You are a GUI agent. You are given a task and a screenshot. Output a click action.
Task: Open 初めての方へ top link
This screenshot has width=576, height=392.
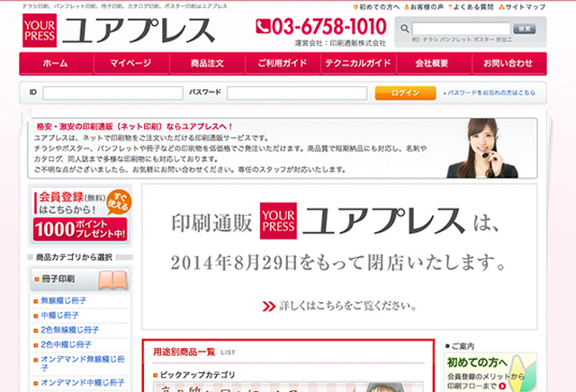(x=376, y=7)
